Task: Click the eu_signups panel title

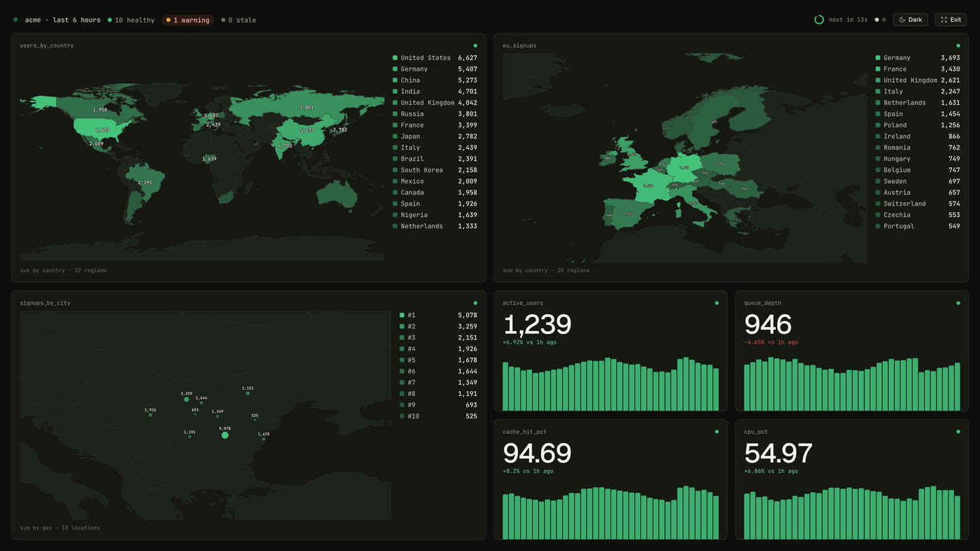Action: [x=520, y=46]
